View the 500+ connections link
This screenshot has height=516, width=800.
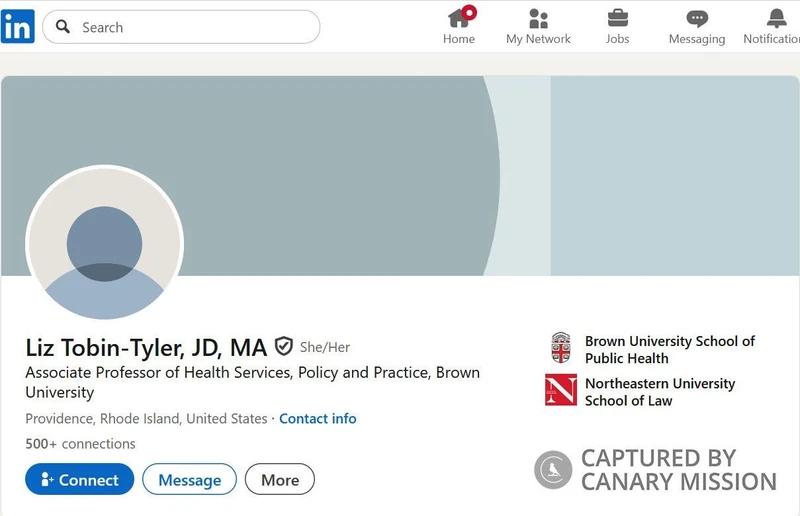(x=80, y=444)
